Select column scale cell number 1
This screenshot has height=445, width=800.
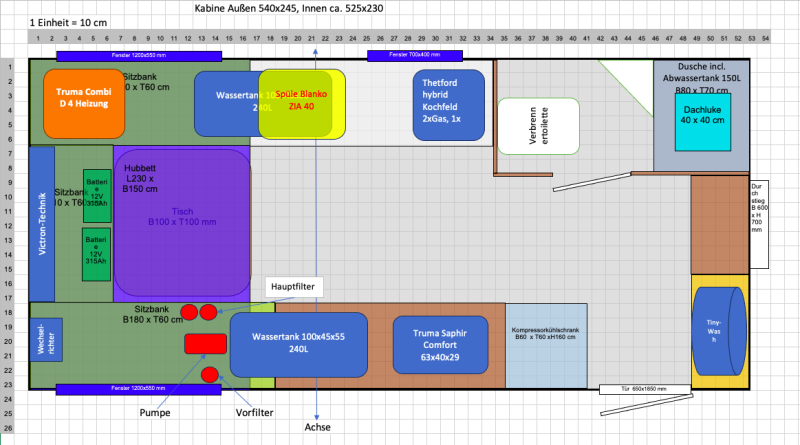(x=38, y=38)
